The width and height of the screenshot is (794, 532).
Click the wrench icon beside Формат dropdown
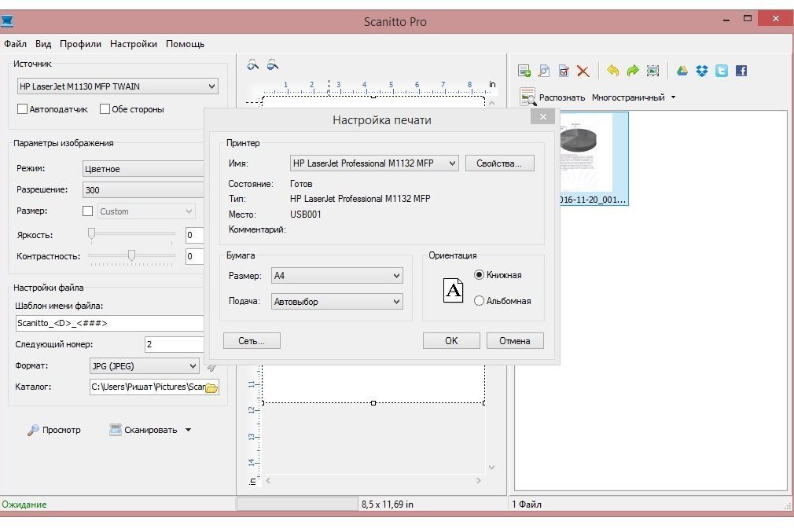coord(211,368)
